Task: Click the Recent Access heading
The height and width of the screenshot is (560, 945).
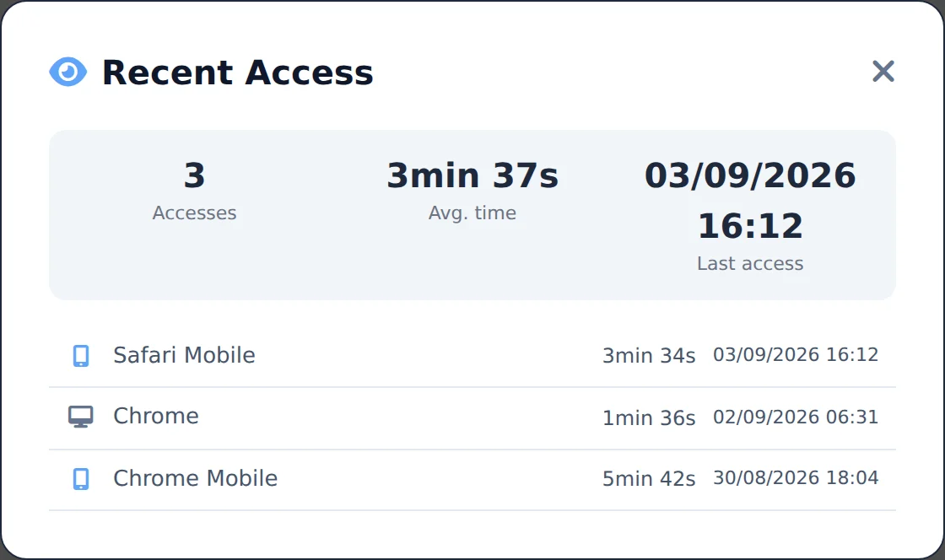Action: [x=237, y=73]
